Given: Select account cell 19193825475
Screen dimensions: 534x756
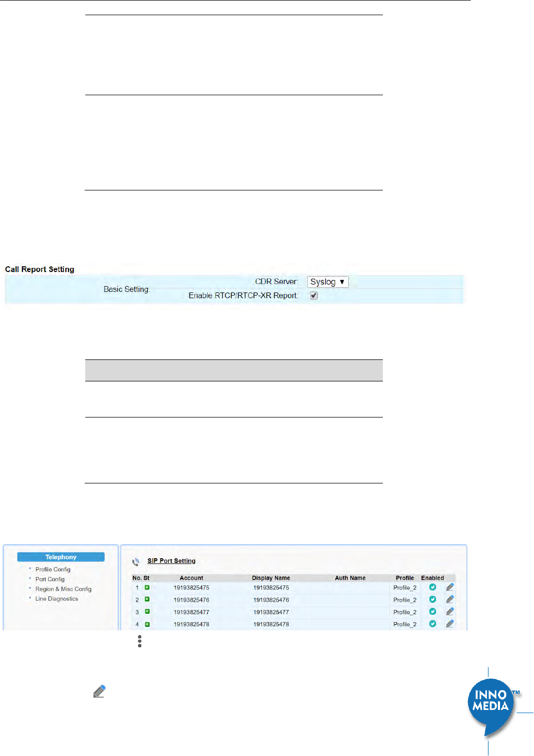Looking at the screenshot, I should click(191, 588).
